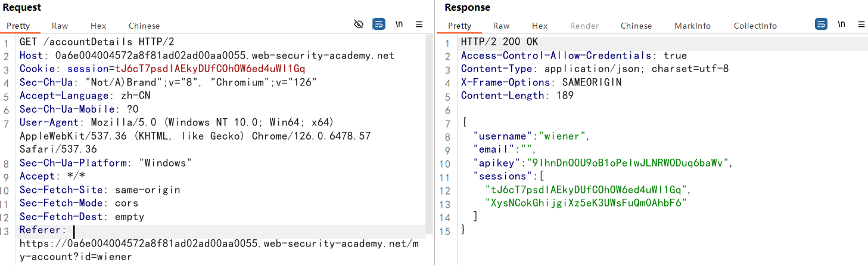Switch the Response view to the Raw tab

click(x=501, y=26)
